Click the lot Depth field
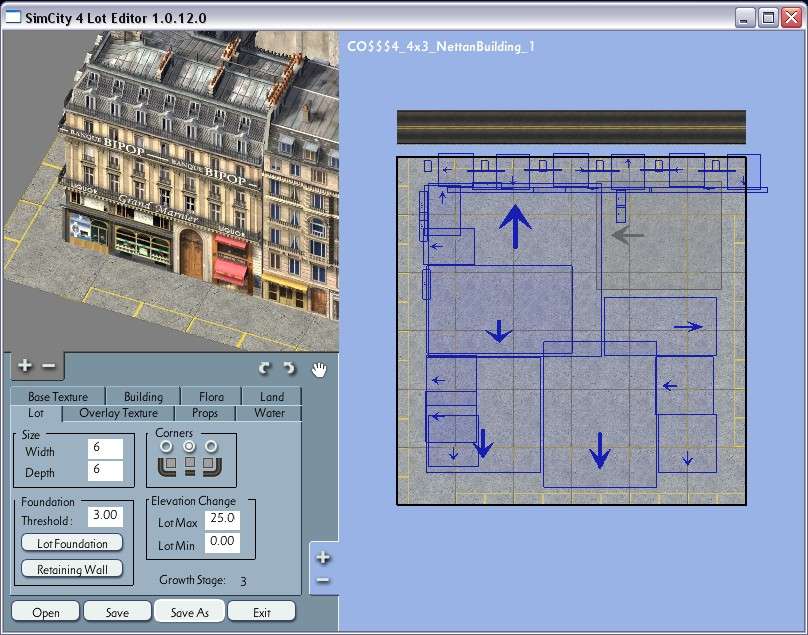The height and width of the screenshot is (635, 808). click(105, 471)
